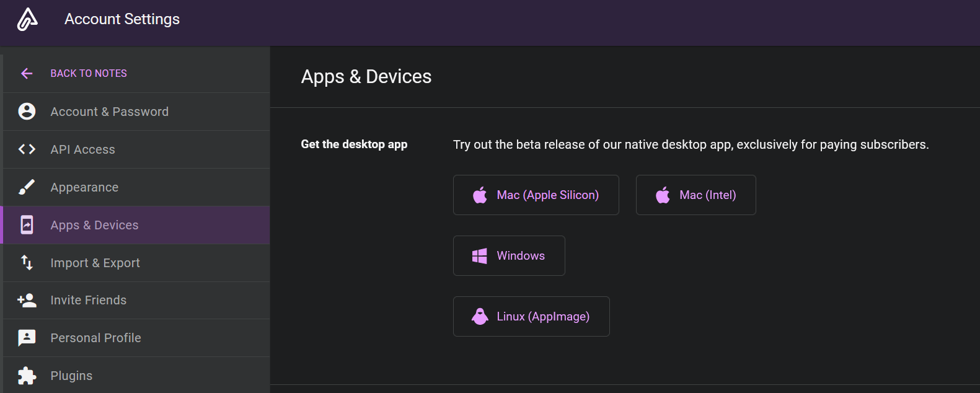Click the API Access code brackets icon
Viewport: 980px width, 393px height.
point(27,149)
